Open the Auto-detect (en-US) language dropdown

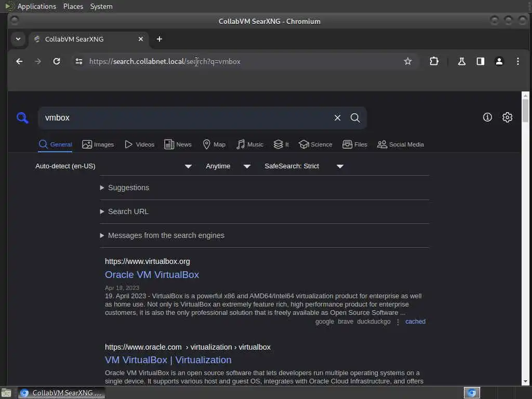(x=114, y=166)
